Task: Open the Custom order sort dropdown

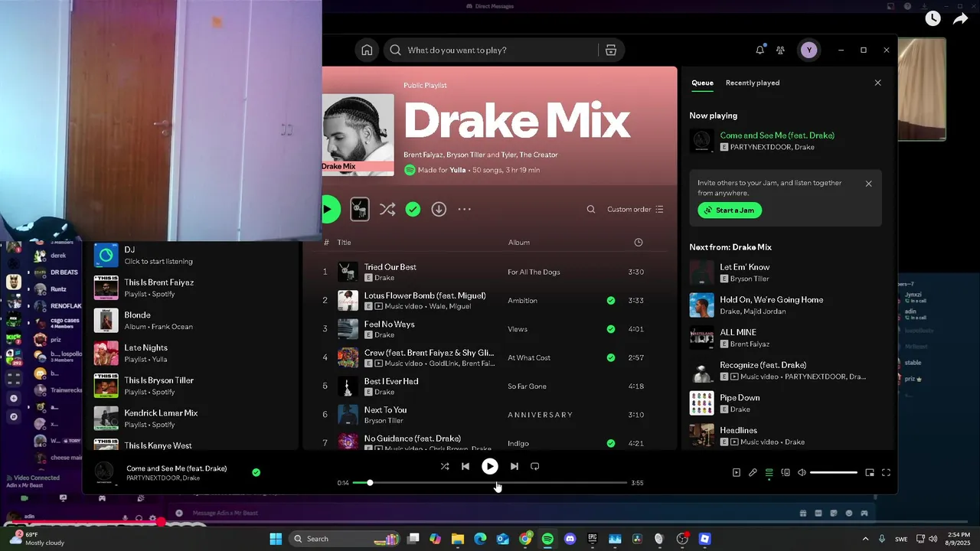Action: tap(635, 209)
